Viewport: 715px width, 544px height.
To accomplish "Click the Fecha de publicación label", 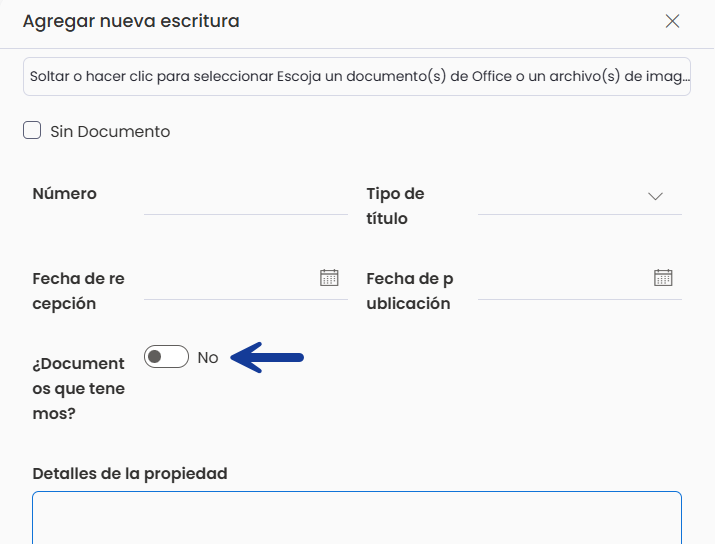I will pos(410,291).
